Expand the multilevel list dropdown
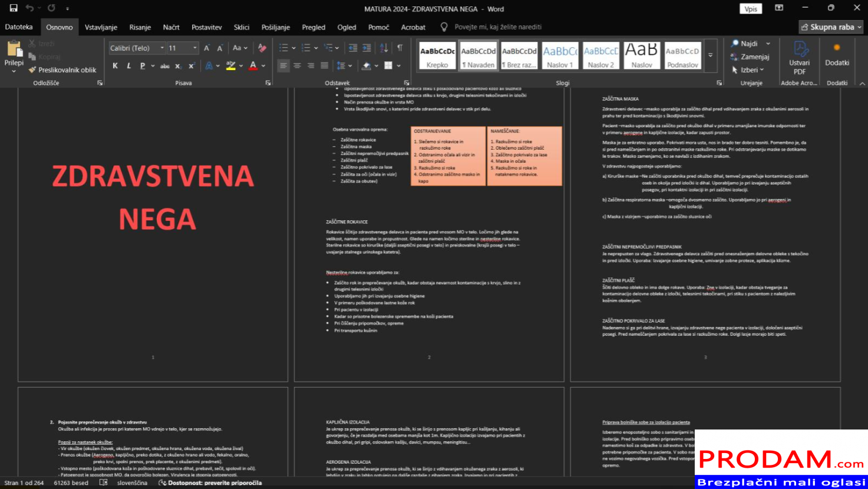The height and width of the screenshot is (489, 868). 338,48
